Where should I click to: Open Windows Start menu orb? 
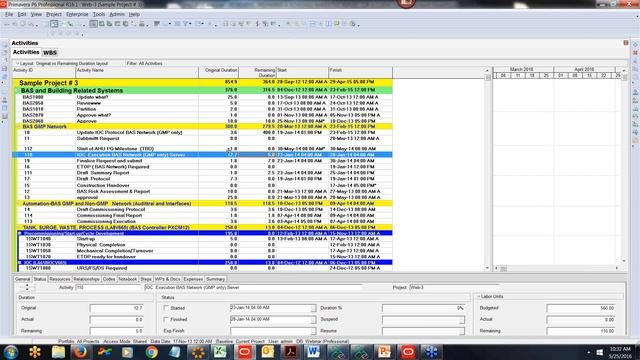coord(10,352)
